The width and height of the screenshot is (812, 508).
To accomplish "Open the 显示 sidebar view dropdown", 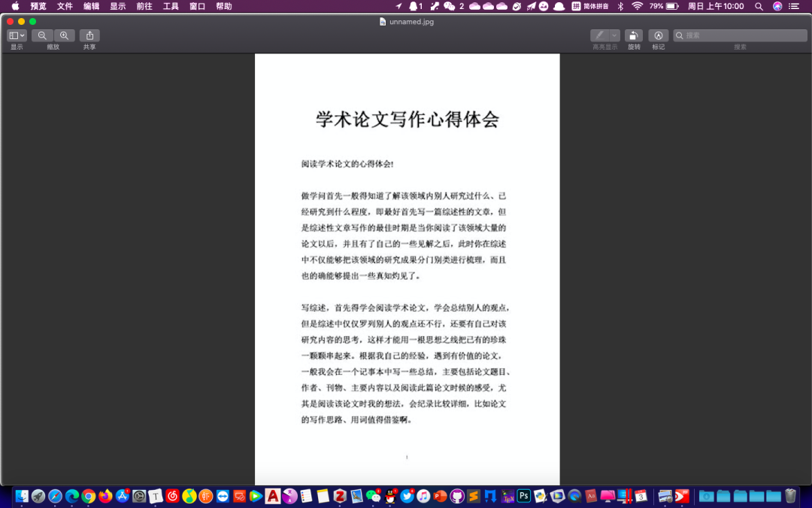I will [16, 35].
